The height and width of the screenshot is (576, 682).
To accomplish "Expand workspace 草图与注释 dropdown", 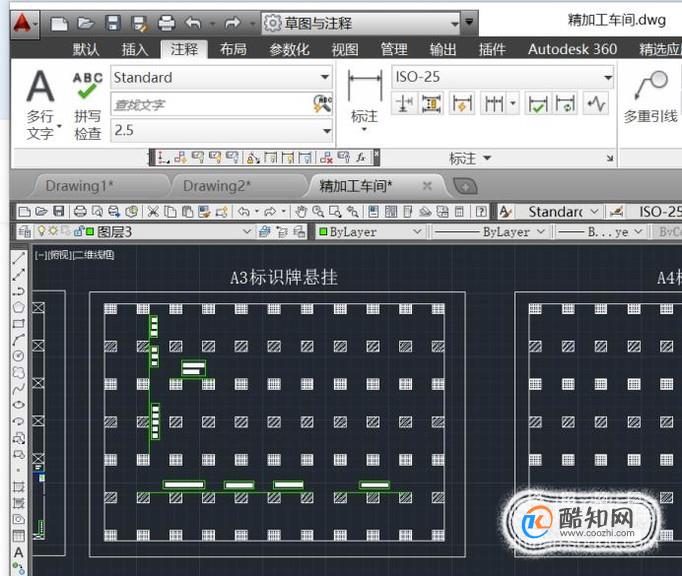I will click(x=455, y=23).
